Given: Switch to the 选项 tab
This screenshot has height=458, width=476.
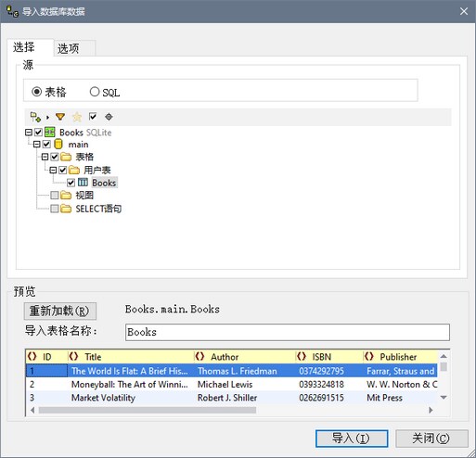Looking at the screenshot, I should pos(69,48).
